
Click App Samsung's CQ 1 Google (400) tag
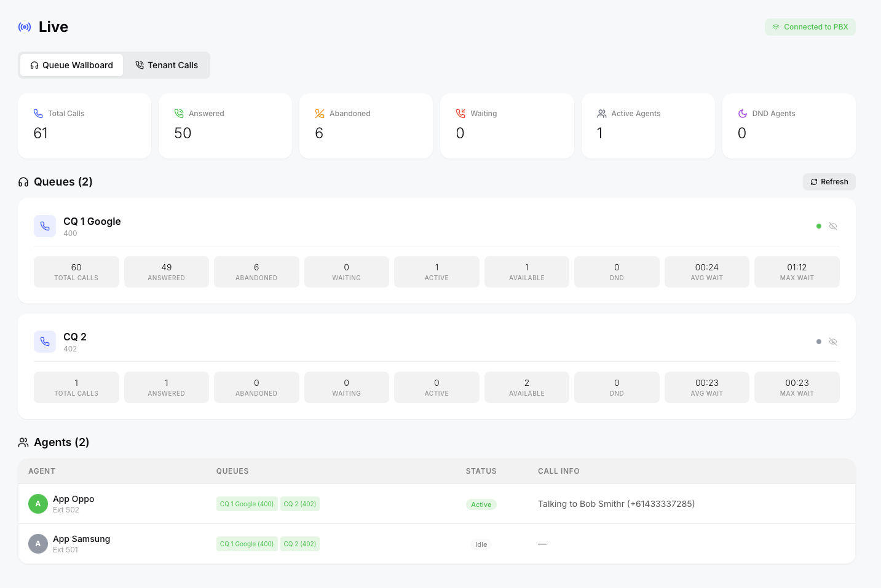pos(247,544)
